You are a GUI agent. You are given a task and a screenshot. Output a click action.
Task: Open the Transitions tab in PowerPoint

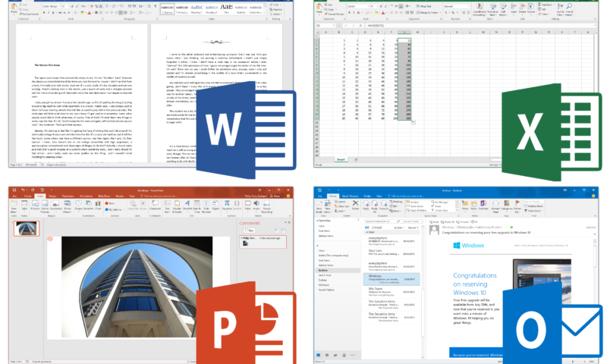pos(68,196)
